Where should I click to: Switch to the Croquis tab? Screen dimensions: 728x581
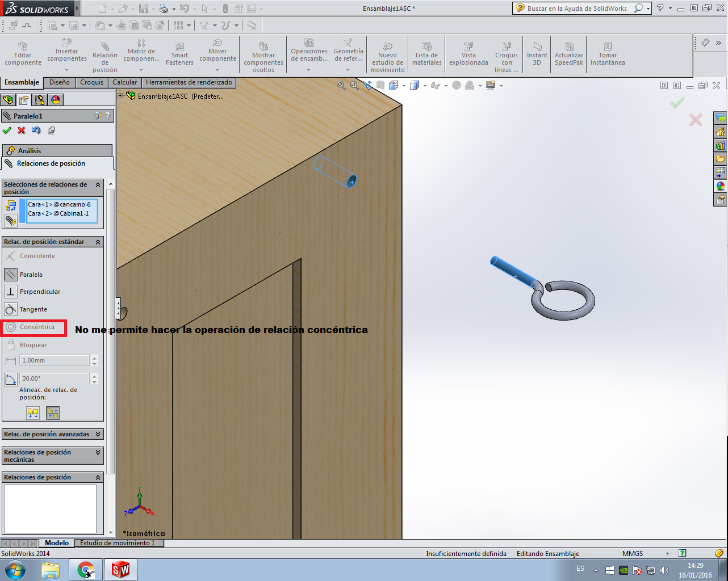point(92,83)
